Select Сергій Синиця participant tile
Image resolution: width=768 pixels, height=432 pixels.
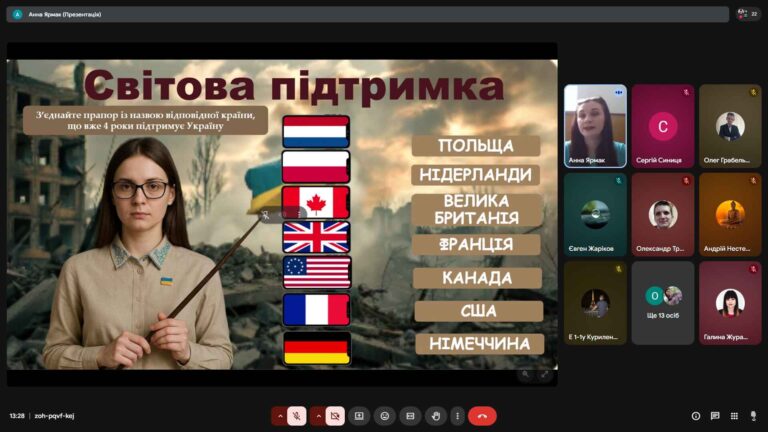tap(663, 126)
